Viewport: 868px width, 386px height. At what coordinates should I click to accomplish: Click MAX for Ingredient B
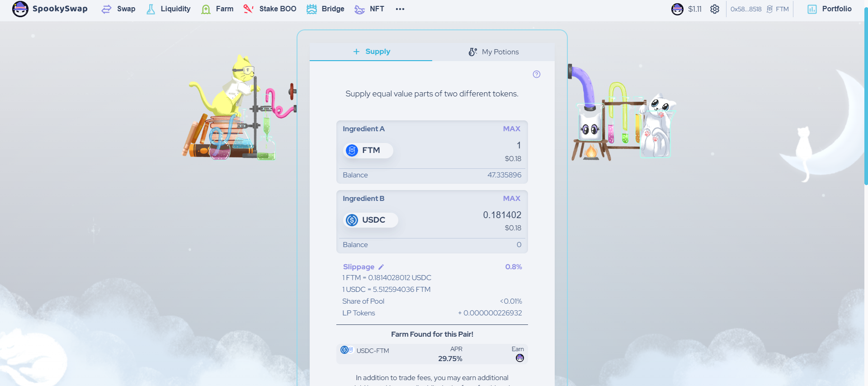pos(512,199)
